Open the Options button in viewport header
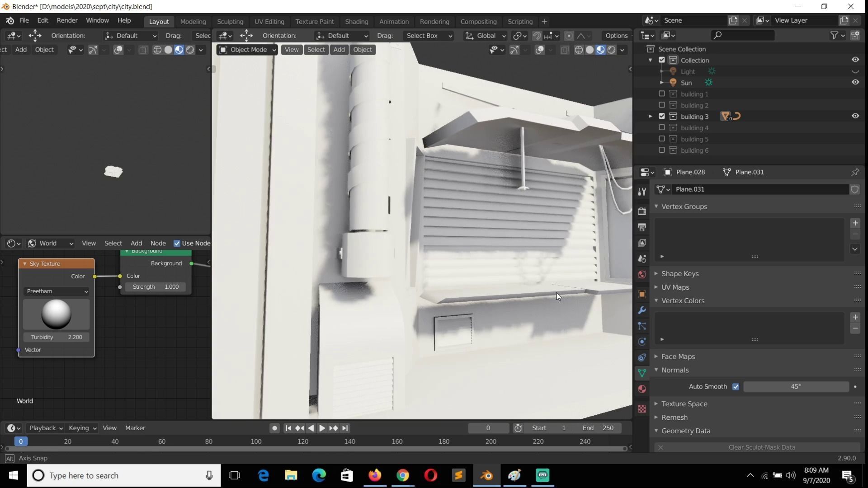Viewport: 868px width, 488px height. [618, 36]
